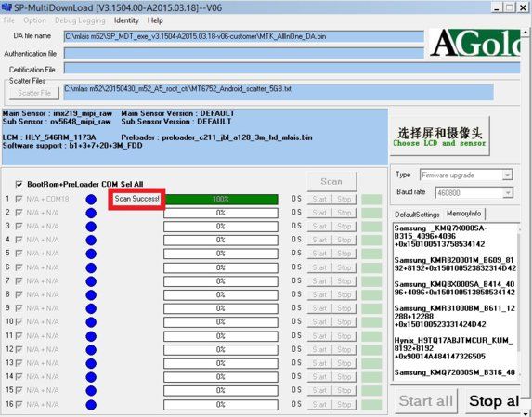532x417 pixels.
Task: Click the Start all button
Action: coord(426,401)
